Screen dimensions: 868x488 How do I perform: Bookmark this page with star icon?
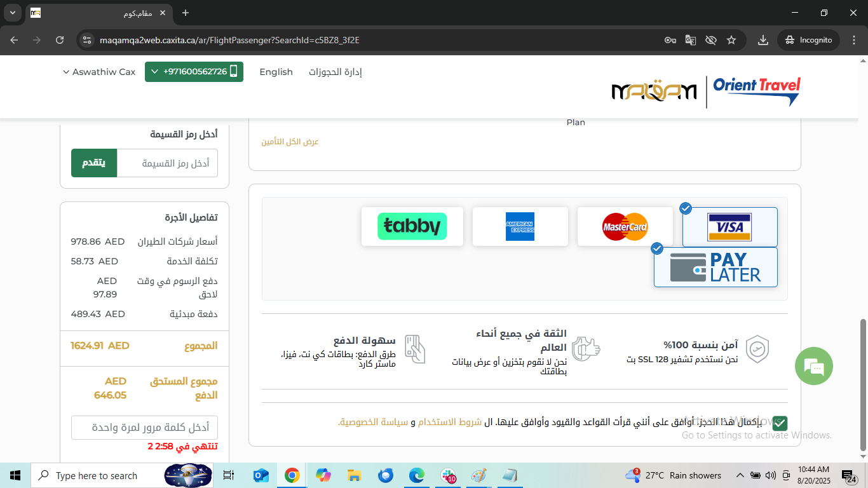731,40
